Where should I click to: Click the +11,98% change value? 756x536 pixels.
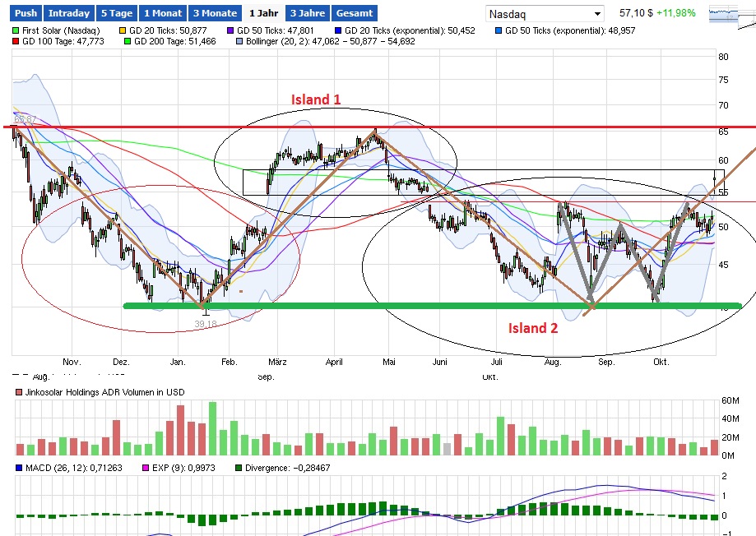676,13
